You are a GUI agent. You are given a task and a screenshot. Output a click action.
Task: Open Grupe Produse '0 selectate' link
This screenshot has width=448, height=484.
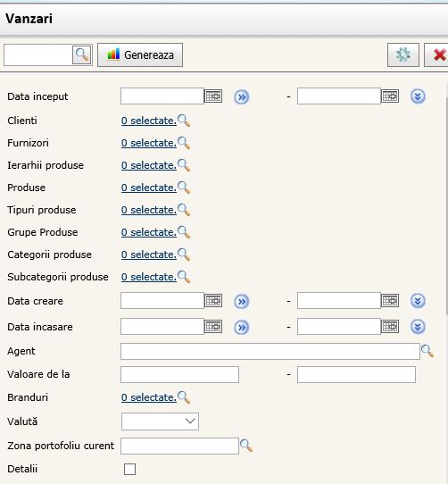tap(149, 232)
